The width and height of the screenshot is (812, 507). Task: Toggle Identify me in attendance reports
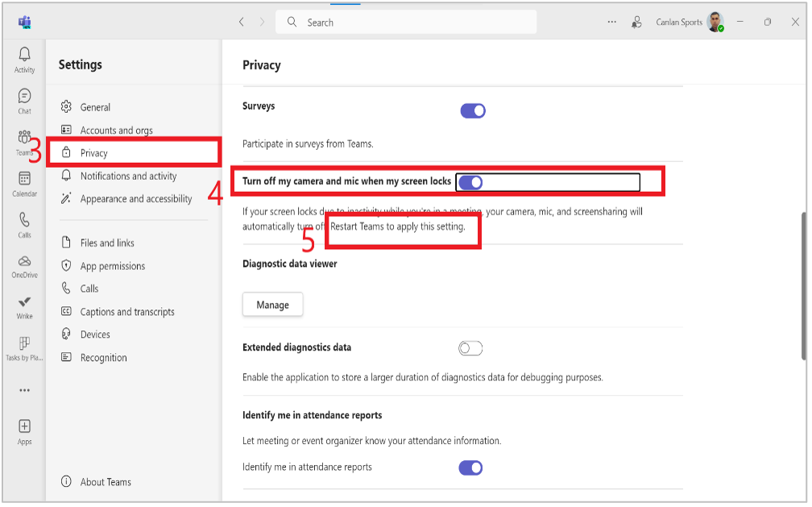(470, 468)
